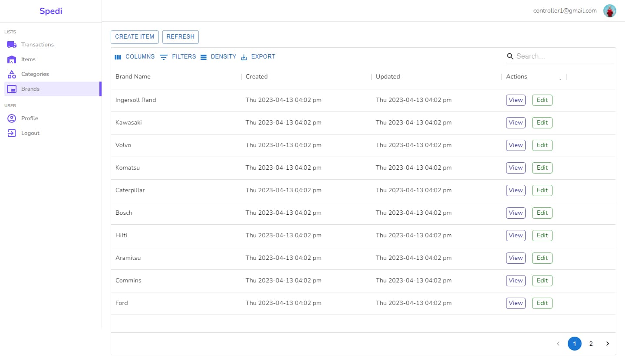Select the Aramitsu name cell
This screenshot has height=364, width=625.
coord(176,258)
